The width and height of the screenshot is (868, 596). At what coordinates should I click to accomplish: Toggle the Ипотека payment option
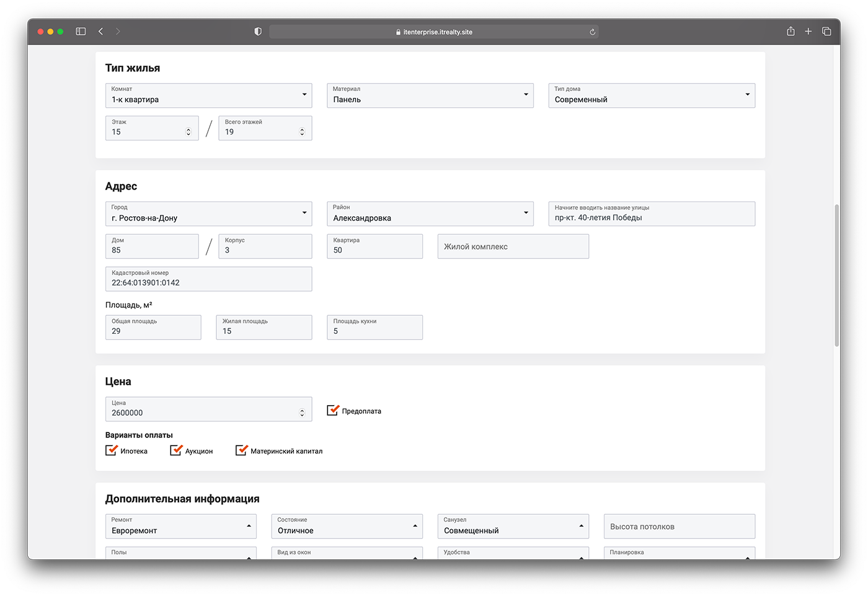112,450
